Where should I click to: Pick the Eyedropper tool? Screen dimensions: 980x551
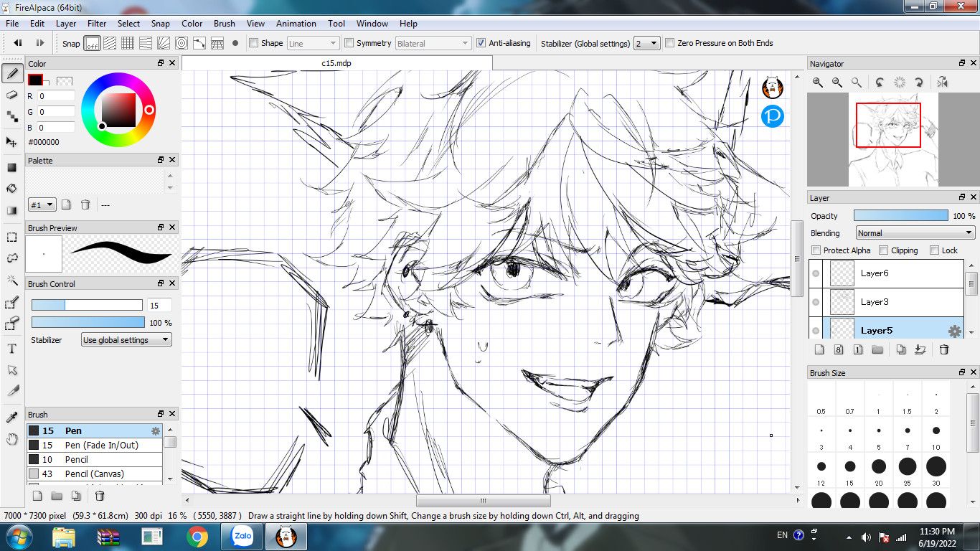click(x=11, y=418)
